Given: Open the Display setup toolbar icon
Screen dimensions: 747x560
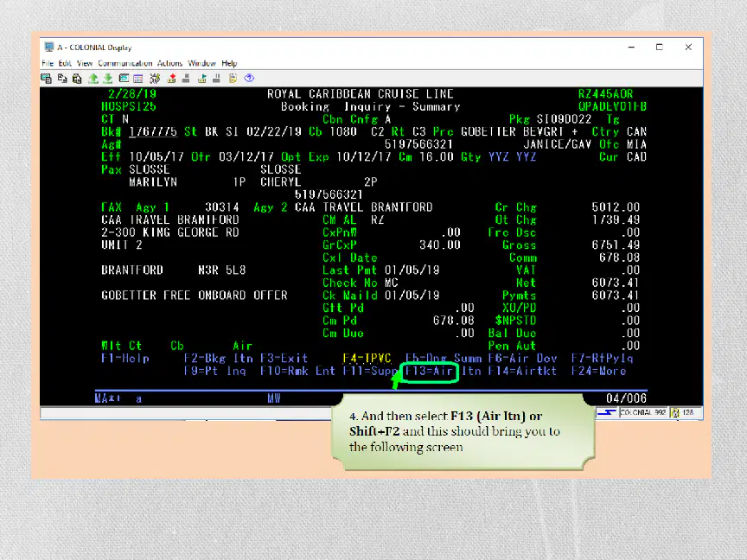Looking at the screenshot, I should point(124,79).
